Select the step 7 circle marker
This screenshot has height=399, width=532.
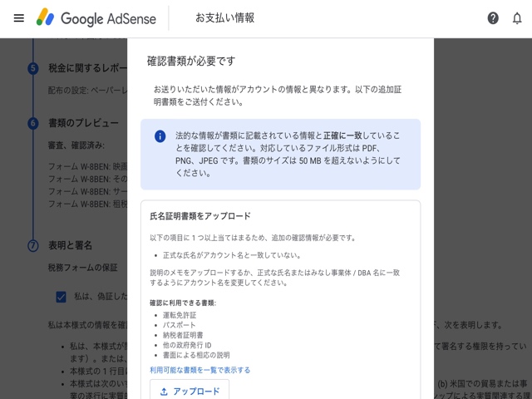33,245
